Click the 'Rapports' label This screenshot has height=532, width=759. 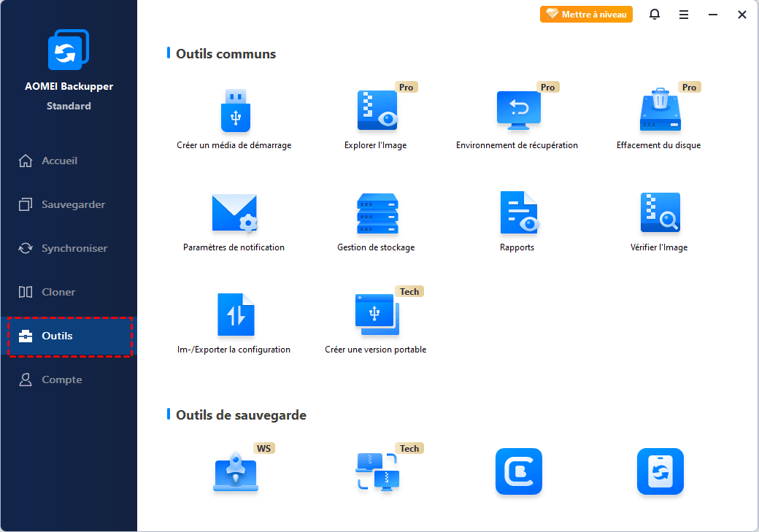coord(517,247)
